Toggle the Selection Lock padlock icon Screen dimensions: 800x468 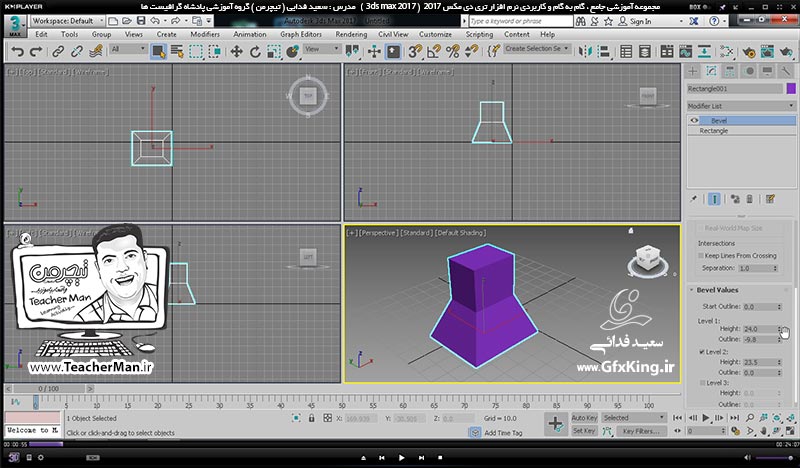pos(312,418)
